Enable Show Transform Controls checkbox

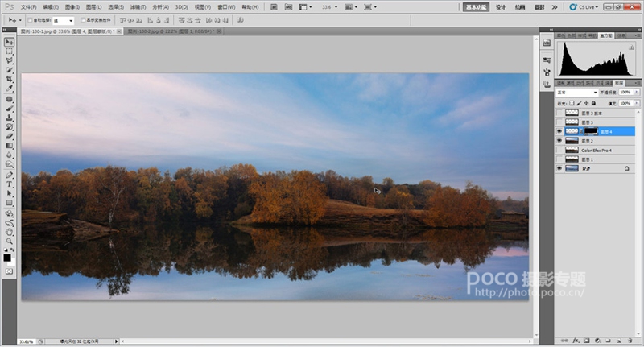point(83,20)
